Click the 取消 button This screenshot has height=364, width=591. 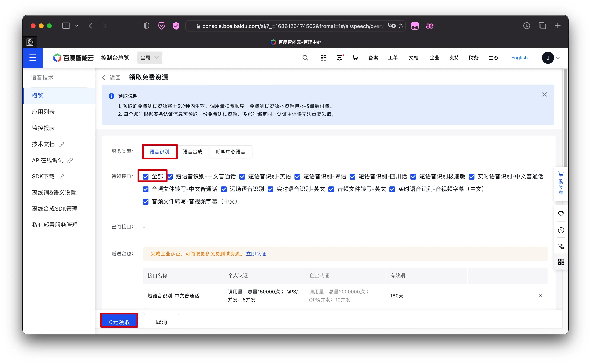[161, 321]
